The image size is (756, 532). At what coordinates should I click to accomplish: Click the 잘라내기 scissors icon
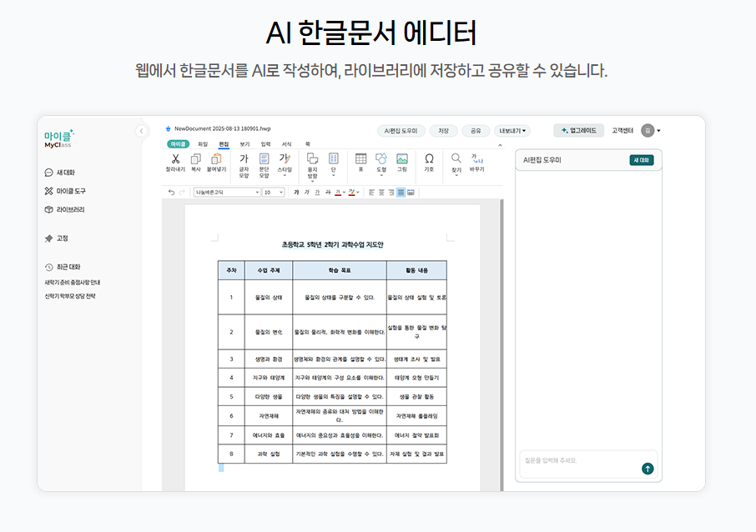175,159
